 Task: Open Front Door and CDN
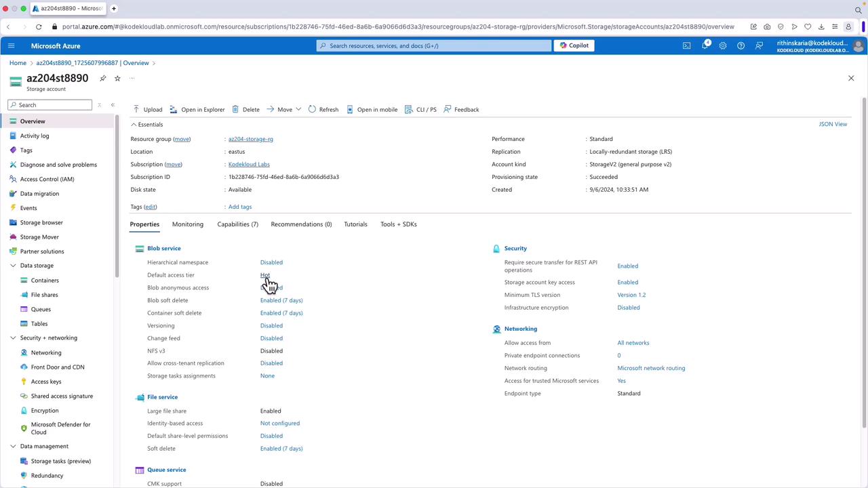click(58, 367)
